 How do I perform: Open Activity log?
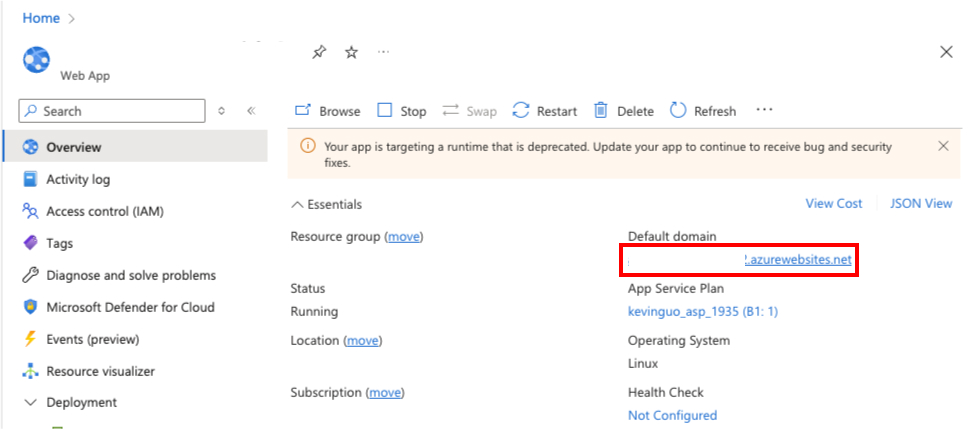coord(78,180)
